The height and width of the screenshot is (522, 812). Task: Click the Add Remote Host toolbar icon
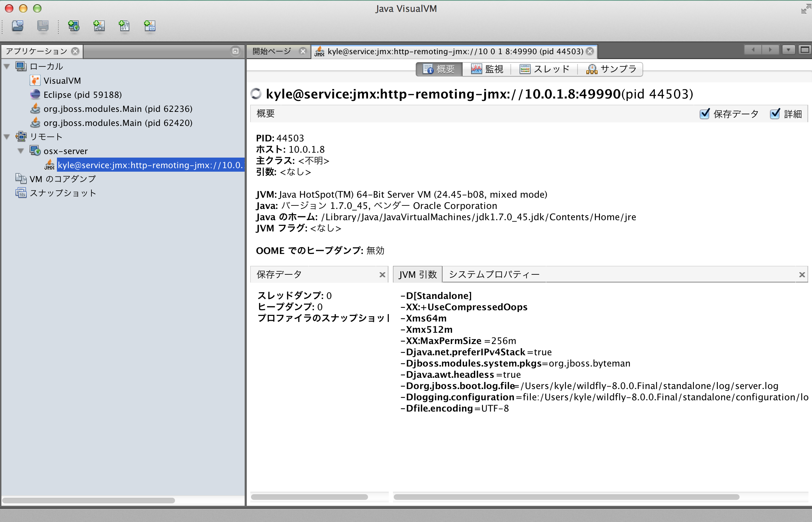73,26
